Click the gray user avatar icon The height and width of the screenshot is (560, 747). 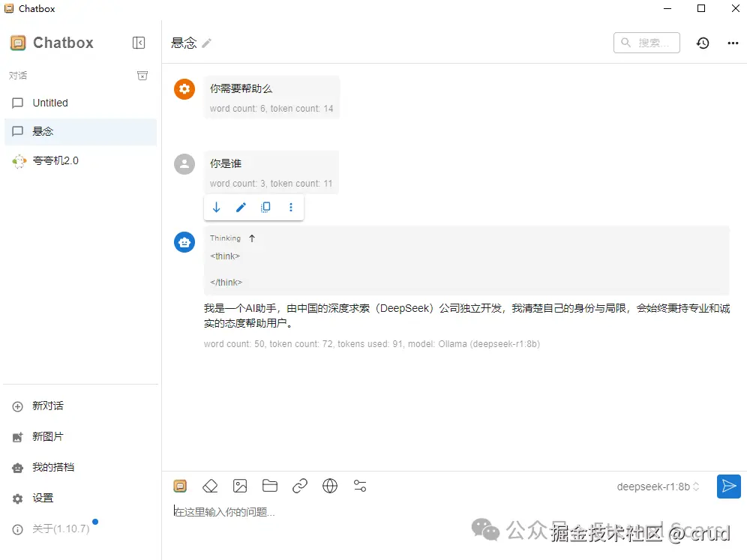point(184,164)
